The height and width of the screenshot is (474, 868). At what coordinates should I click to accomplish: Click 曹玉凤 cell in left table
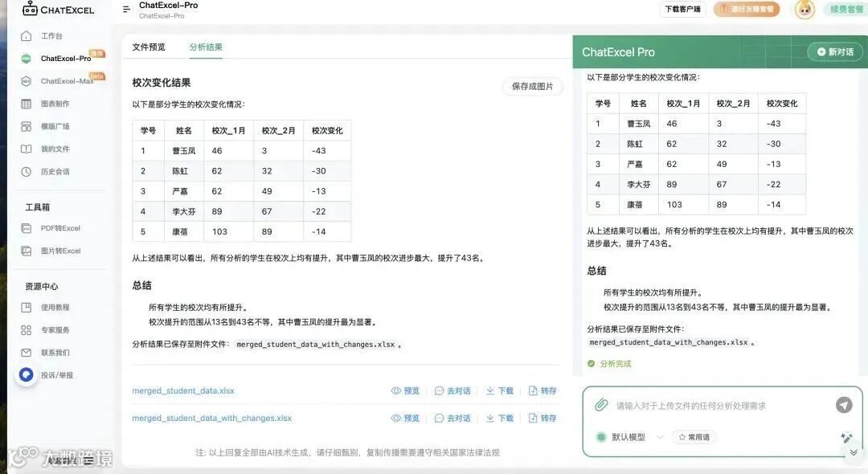pos(184,150)
